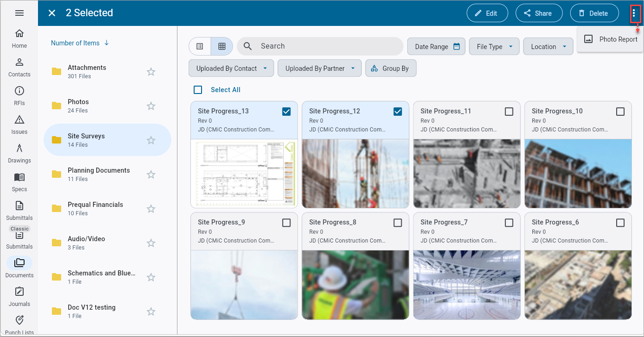The image size is (644, 337).
Task: Choose Photo Report from the menu
Action: 610,39
